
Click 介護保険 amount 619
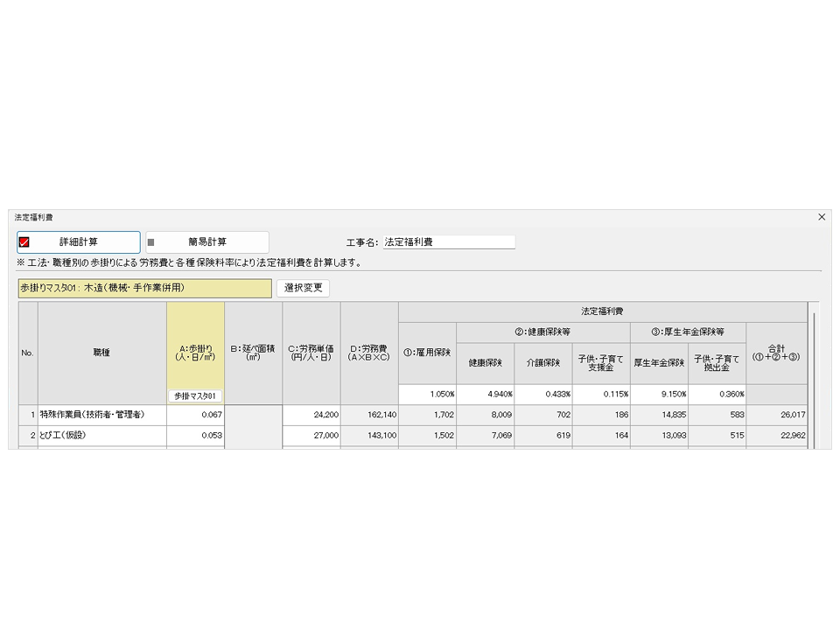coord(543,436)
